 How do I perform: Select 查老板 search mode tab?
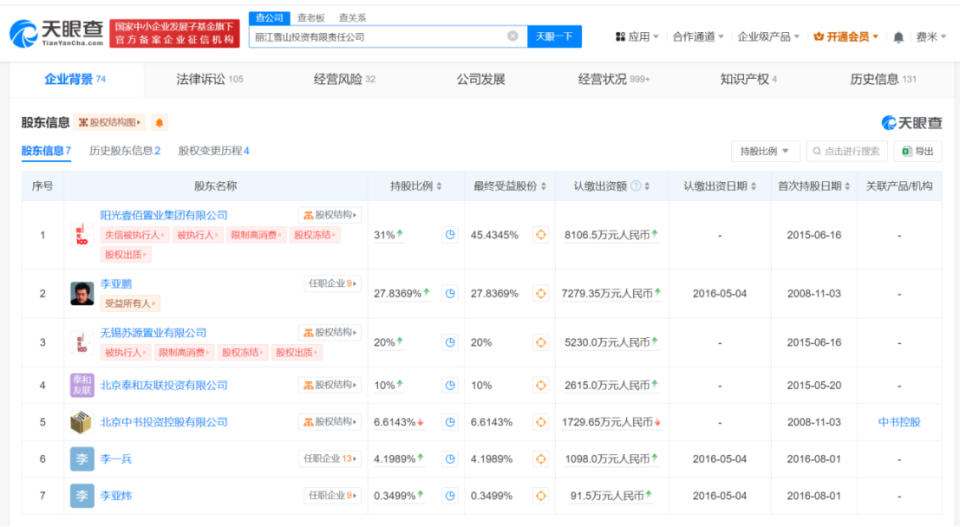point(311,18)
